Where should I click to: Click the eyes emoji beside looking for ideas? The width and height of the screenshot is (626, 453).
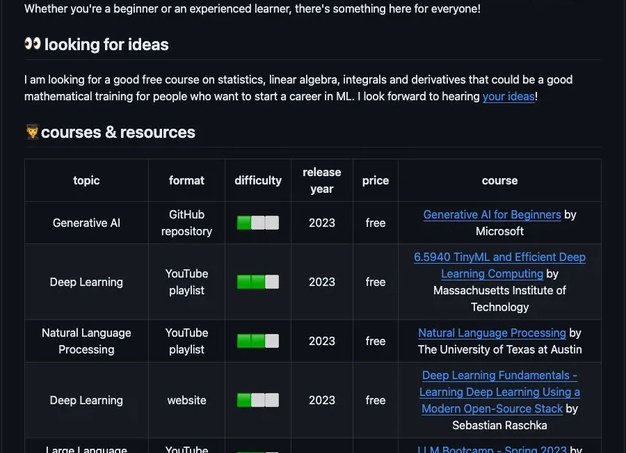click(x=32, y=44)
